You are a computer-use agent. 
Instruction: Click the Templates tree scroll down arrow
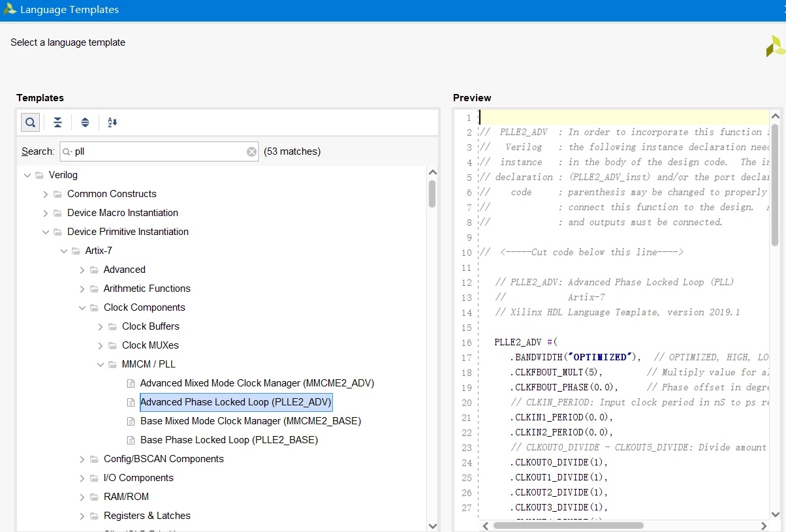432,525
